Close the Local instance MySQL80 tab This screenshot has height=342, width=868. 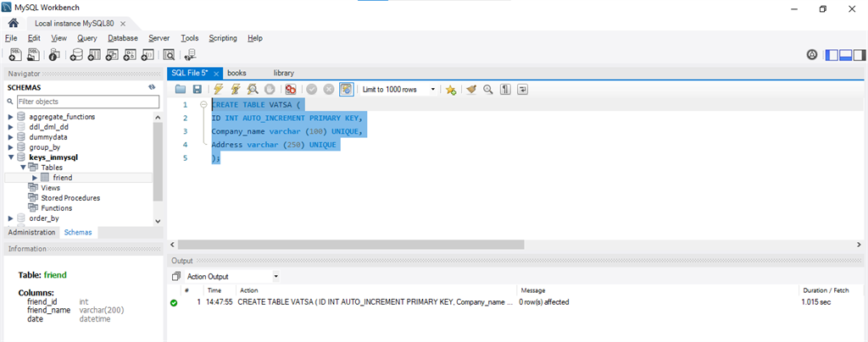(x=123, y=24)
